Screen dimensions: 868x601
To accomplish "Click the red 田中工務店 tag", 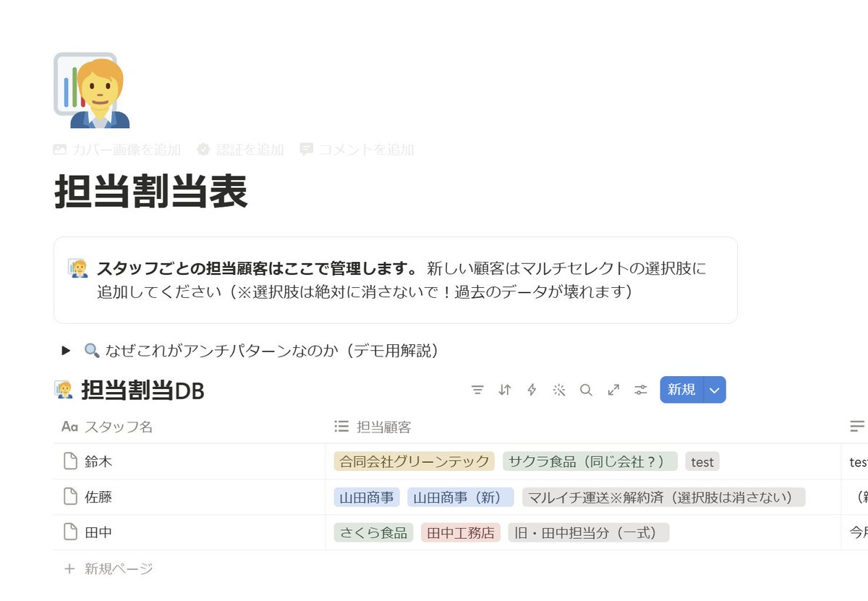I will click(461, 532).
